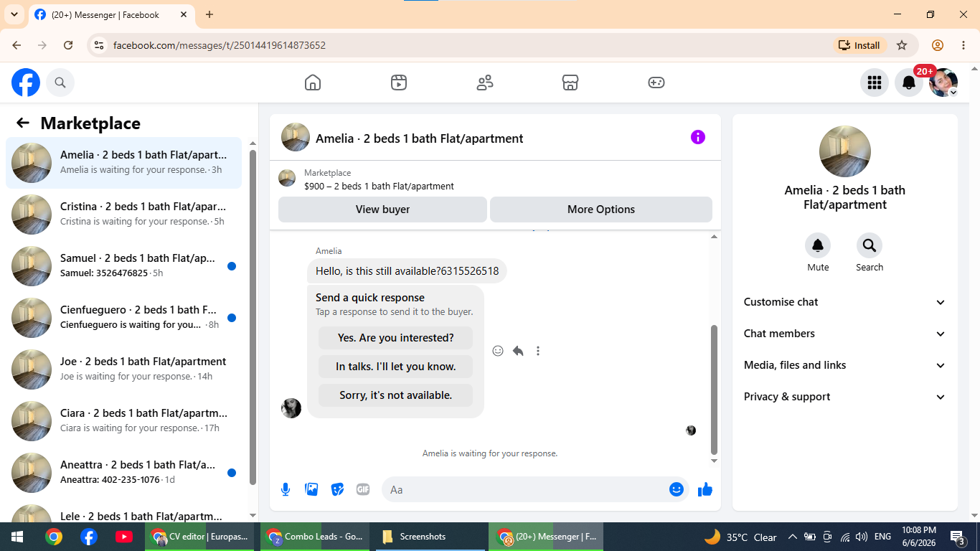Open the Gaming controller icon
The image size is (980, 551).
656,83
